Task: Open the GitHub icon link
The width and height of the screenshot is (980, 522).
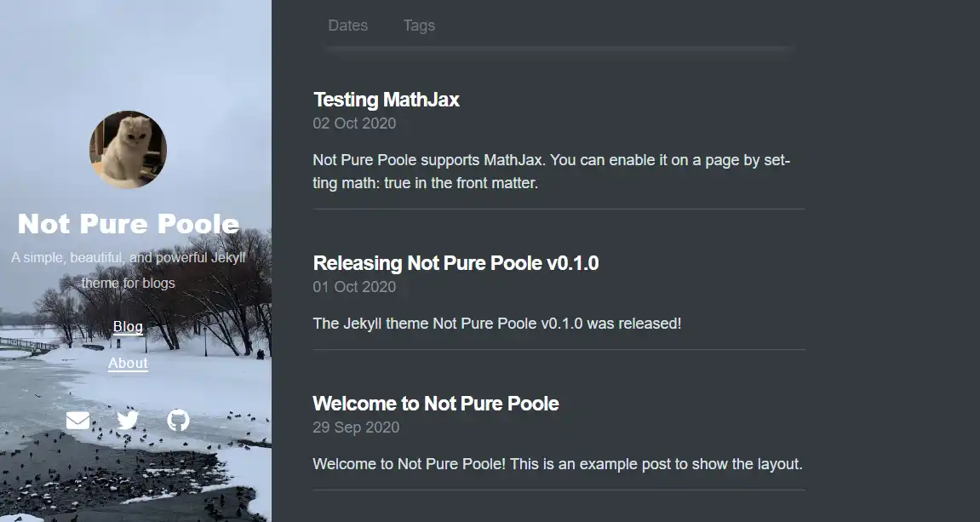Action: (178, 420)
